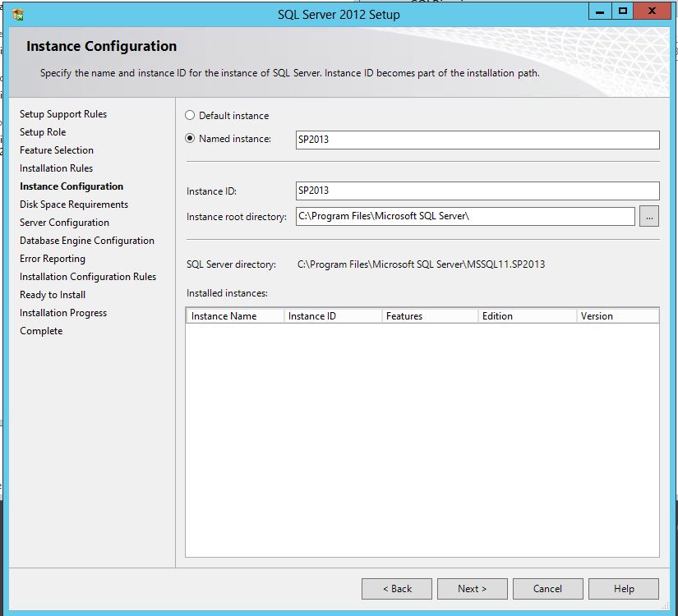
Task: Click Ready to Install step
Action: [53, 295]
